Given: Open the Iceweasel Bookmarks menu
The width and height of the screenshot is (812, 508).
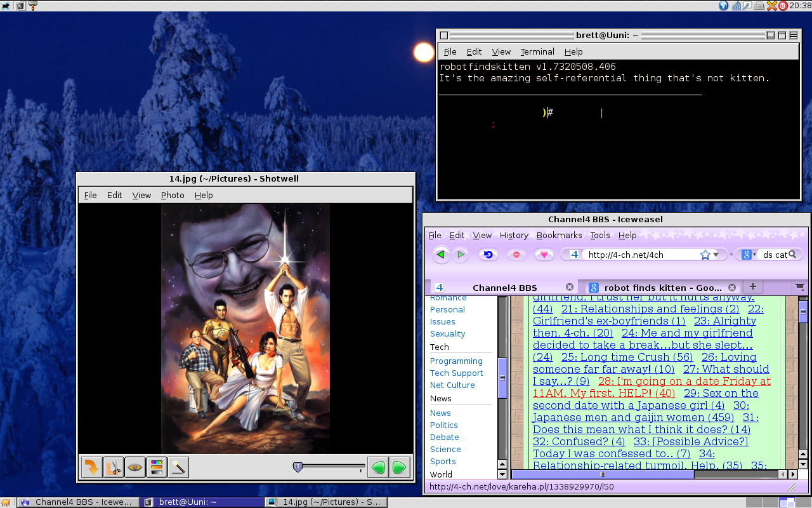Looking at the screenshot, I should pyautogui.click(x=559, y=235).
